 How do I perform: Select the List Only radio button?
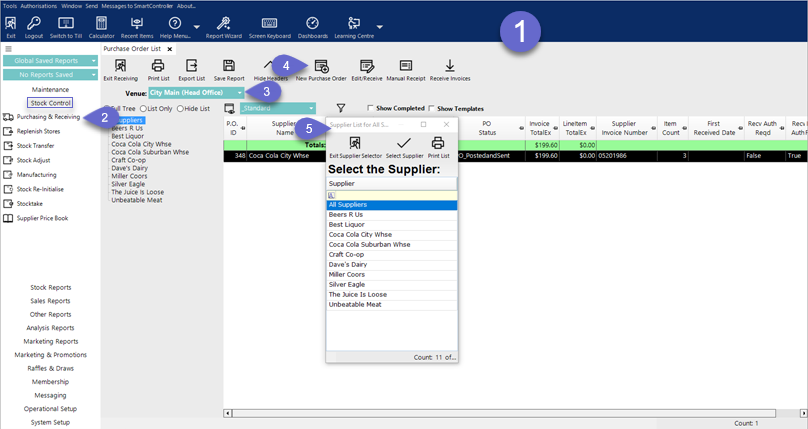point(144,108)
